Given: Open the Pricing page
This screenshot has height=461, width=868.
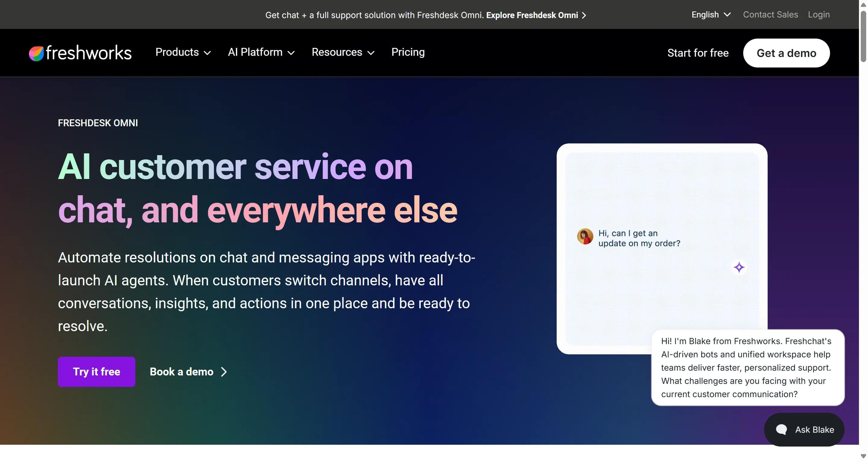Looking at the screenshot, I should tap(408, 52).
